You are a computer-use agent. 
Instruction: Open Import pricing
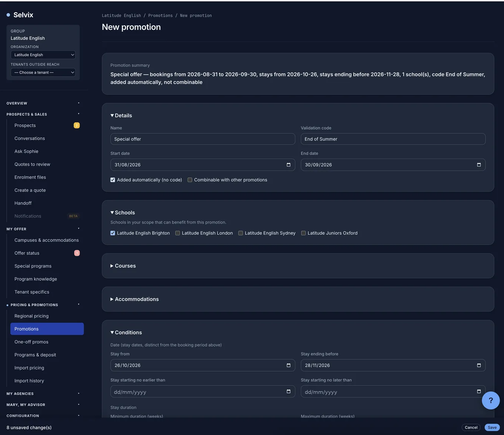[x=47, y=368]
